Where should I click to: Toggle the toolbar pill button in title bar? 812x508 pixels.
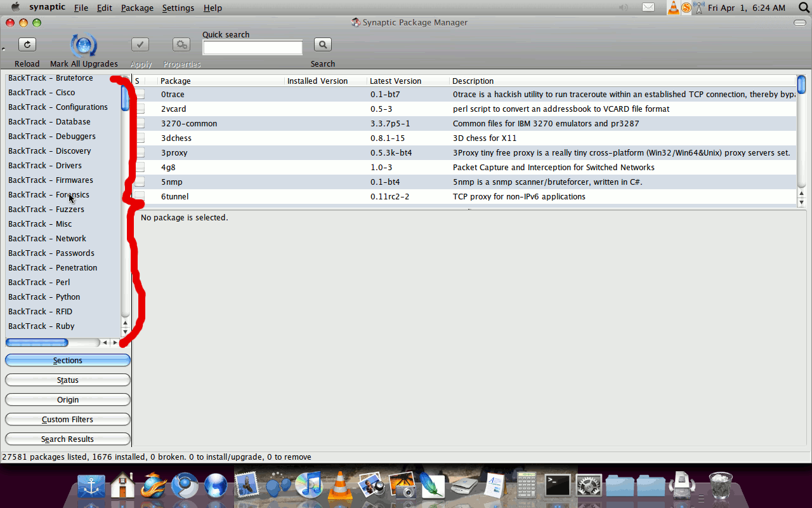(800, 23)
